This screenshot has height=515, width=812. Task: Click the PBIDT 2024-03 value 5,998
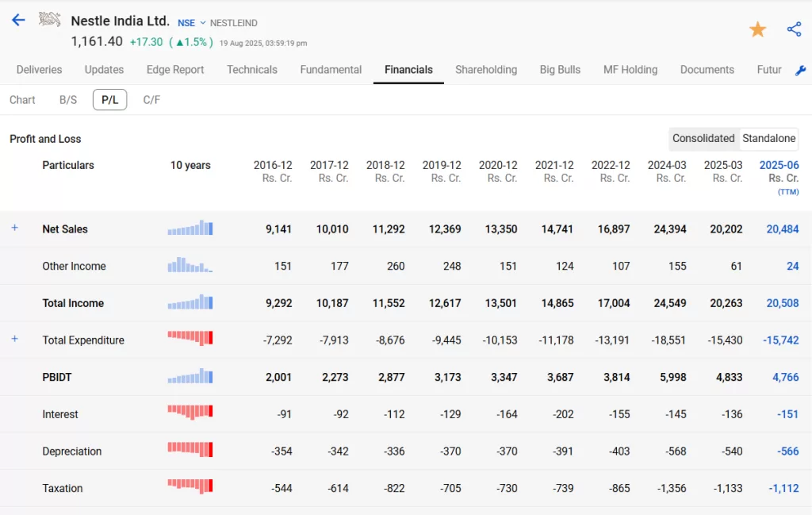pyautogui.click(x=673, y=377)
